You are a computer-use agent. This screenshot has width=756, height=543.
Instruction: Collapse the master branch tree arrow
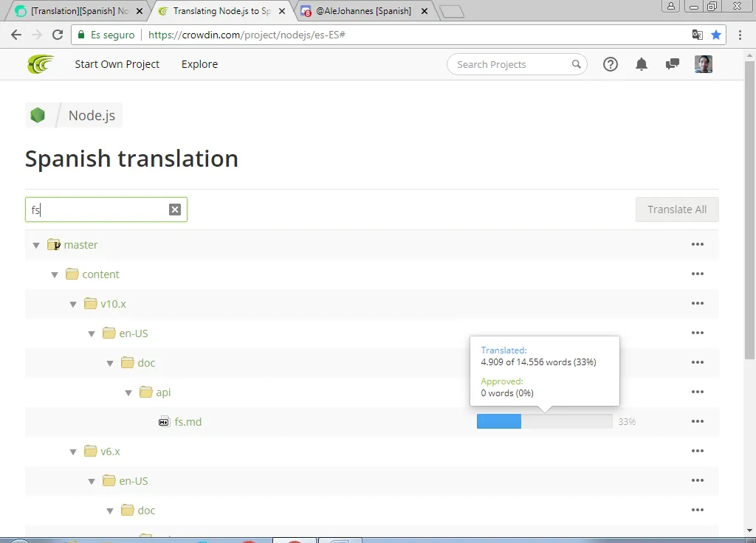click(36, 245)
